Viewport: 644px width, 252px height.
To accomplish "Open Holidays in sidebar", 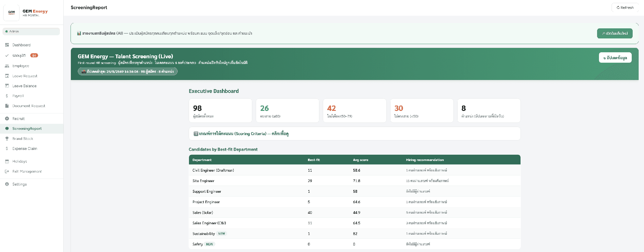I will pyautogui.click(x=31, y=161).
